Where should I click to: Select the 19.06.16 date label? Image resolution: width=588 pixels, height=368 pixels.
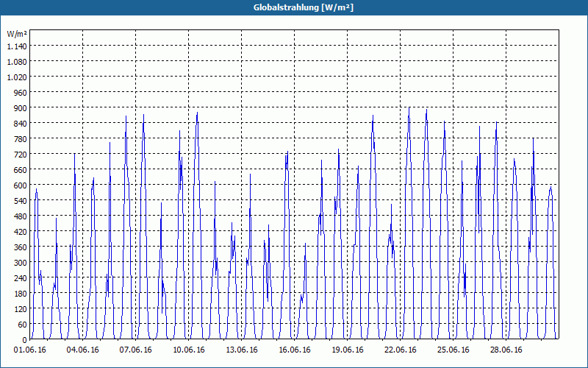pos(347,350)
